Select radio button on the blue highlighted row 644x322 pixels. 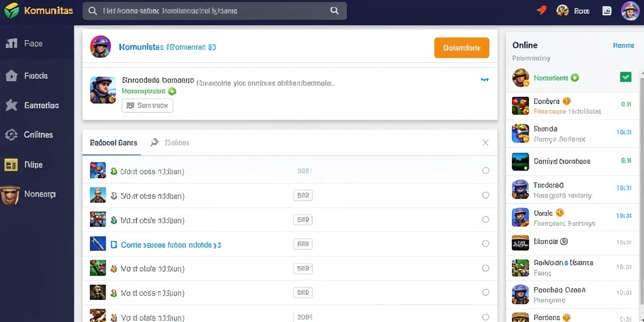pyautogui.click(x=486, y=243)
